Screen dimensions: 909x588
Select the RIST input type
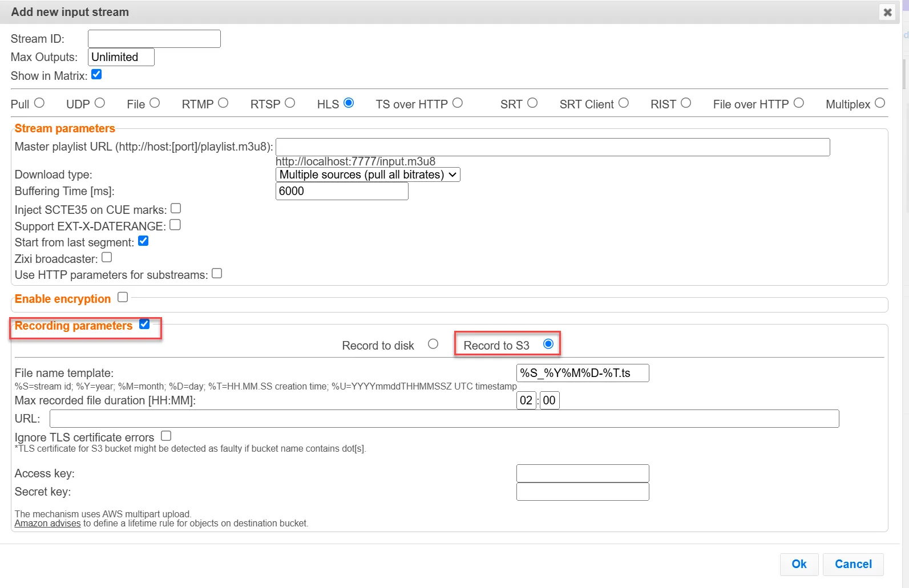point(686,103)
